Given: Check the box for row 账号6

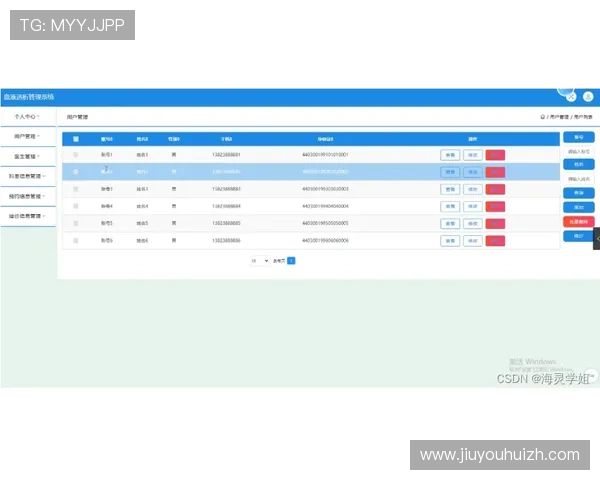Looking at the screenshot, I should (76, 240).
